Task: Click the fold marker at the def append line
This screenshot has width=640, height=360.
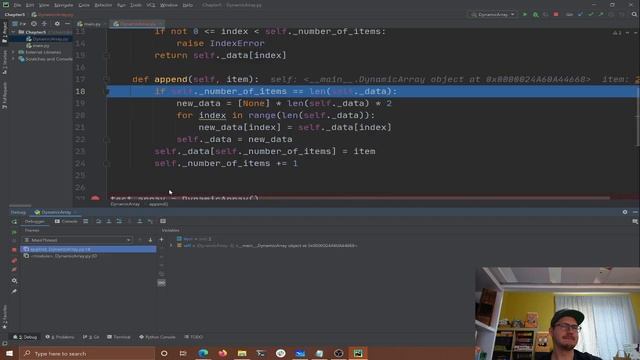Action: pyautogui.click(x=107, y=79)
